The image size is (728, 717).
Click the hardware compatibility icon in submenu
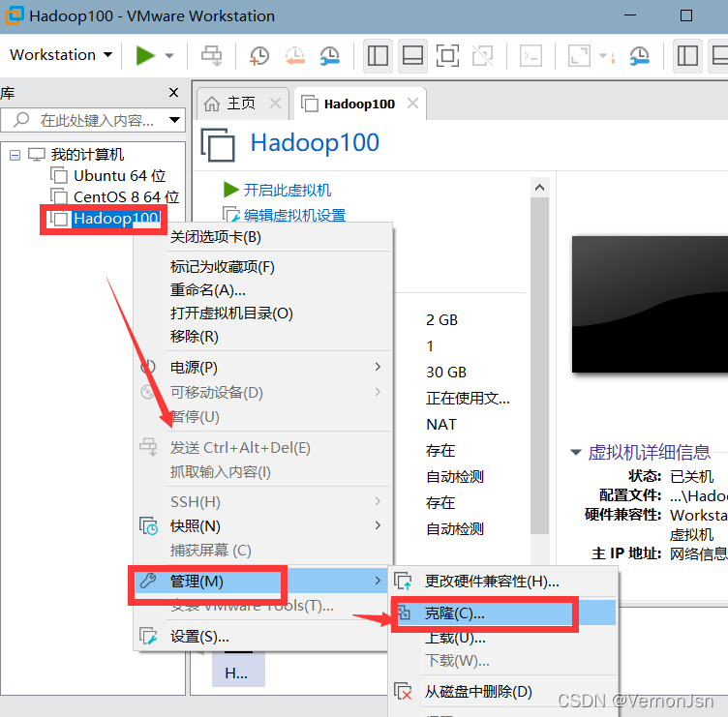tap(403, 581)
